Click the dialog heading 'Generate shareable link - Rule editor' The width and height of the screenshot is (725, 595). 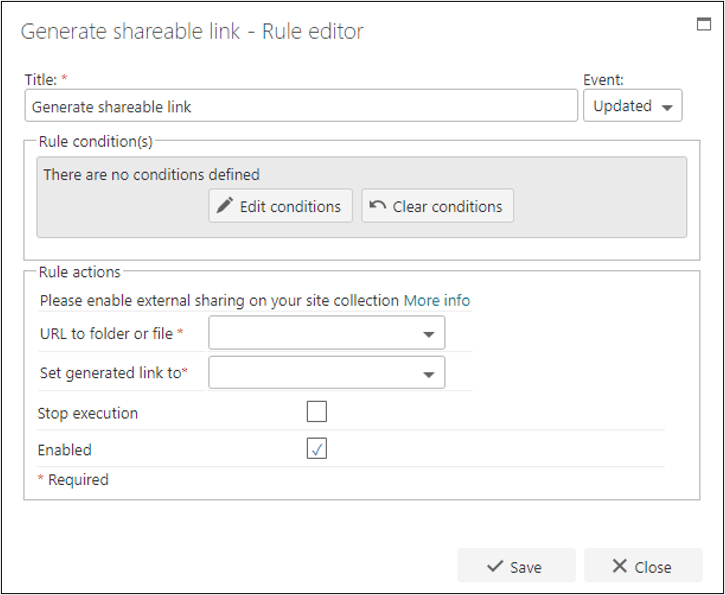[192, 31]
